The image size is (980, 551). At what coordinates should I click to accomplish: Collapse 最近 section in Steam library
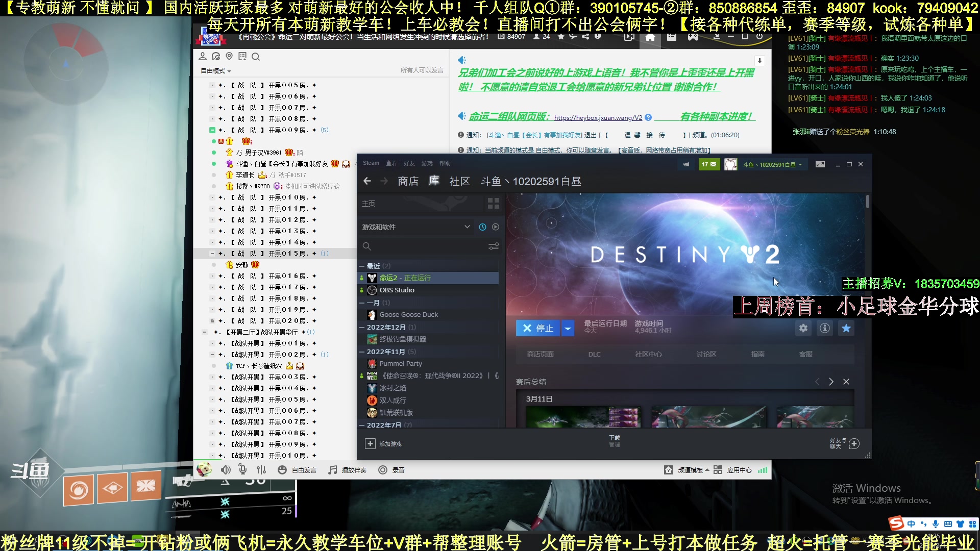coord(362,266)
